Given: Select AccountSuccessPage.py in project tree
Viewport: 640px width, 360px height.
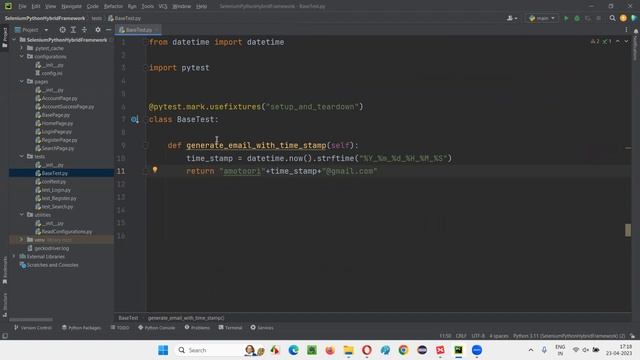Looking at the screenshot, I should (x=64, y=107).
